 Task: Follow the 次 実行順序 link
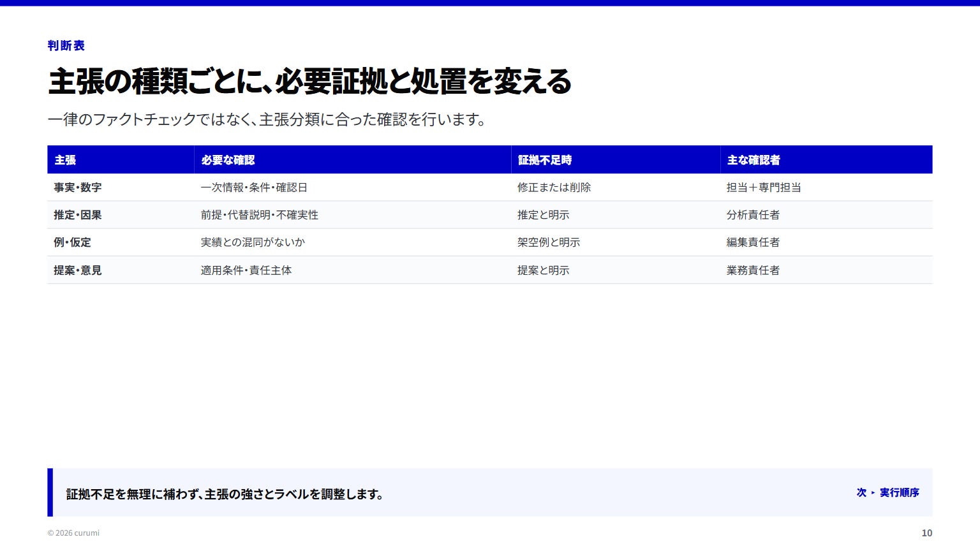(x=888, y=492)
